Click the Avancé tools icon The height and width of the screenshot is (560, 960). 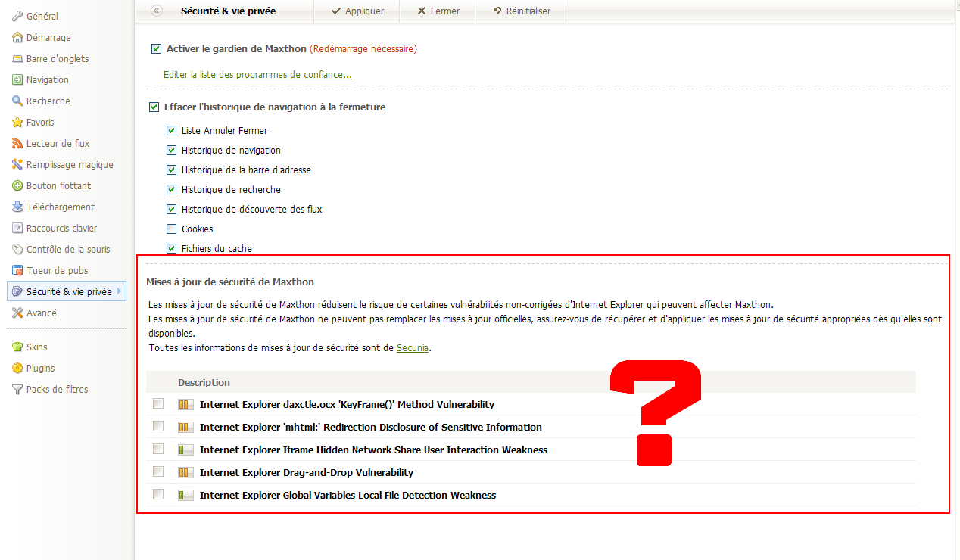[x=17, y=313]
